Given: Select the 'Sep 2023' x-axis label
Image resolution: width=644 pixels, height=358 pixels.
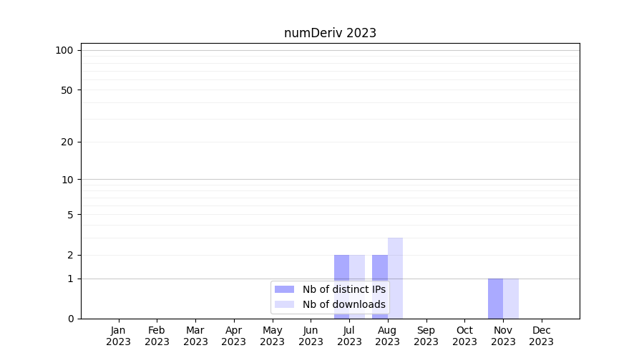Looking at the screenshot, I should coord(426,336).
